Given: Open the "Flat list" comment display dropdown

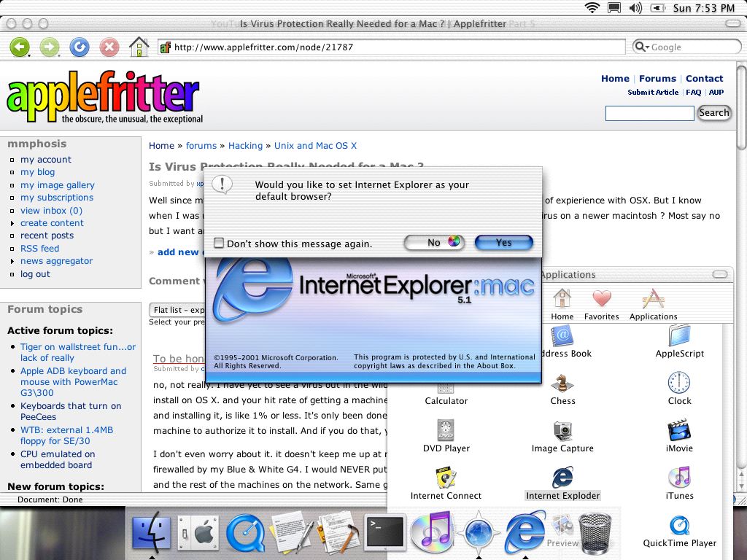Looking at the screenshot, I should pos(178,310).
